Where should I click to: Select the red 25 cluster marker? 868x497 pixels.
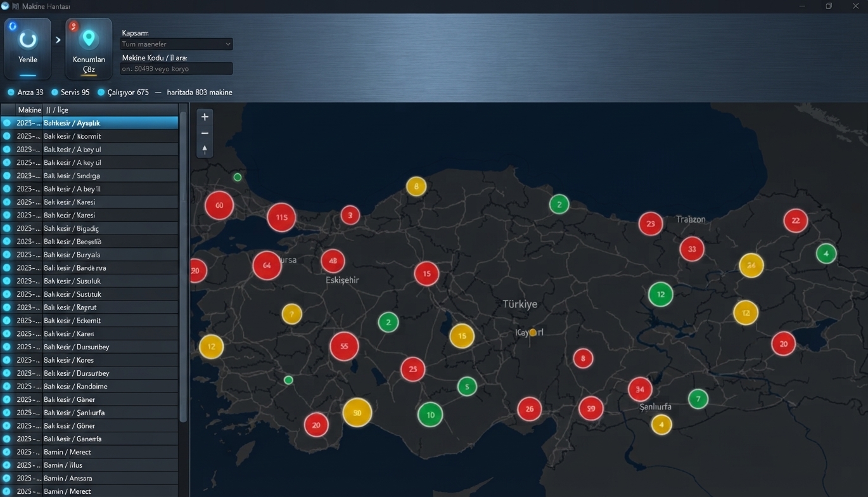click(413, 369)
